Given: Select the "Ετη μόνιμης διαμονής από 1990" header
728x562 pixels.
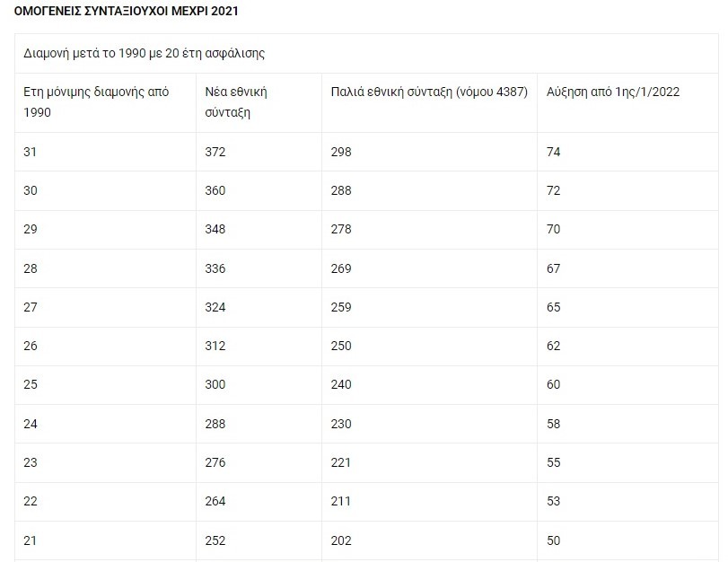Looking at the screenshot, I should coord(96,102).
